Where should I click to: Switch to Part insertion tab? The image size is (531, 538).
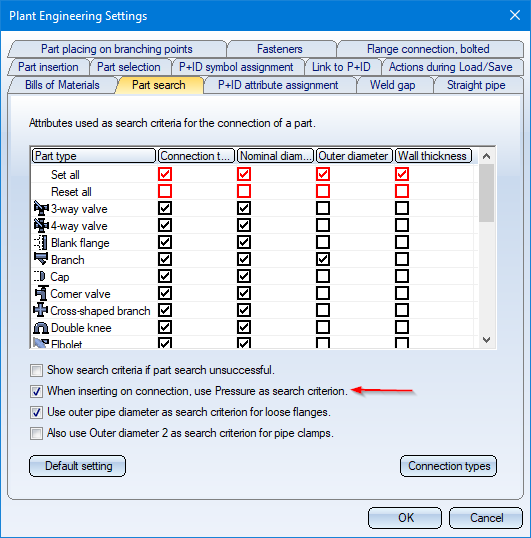[x=48, y=67]
